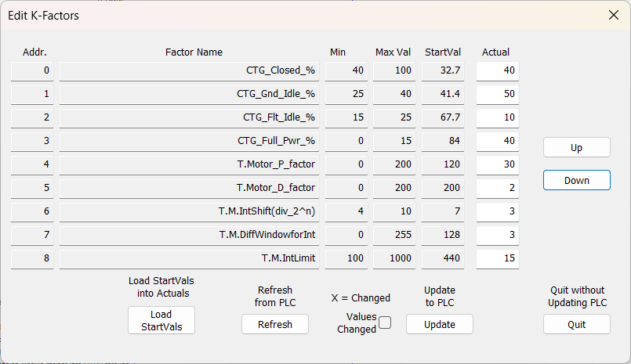This screenshot has height=364, width=631.
Task: Click StartVal 440 of T.M.IntLimit
Action: pyautogui.click(x=443, y=259)
